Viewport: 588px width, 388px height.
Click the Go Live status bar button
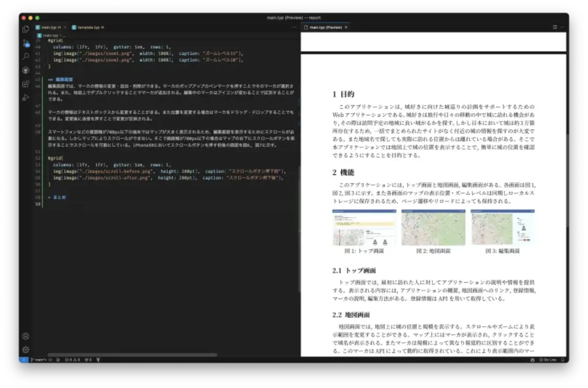548,360
